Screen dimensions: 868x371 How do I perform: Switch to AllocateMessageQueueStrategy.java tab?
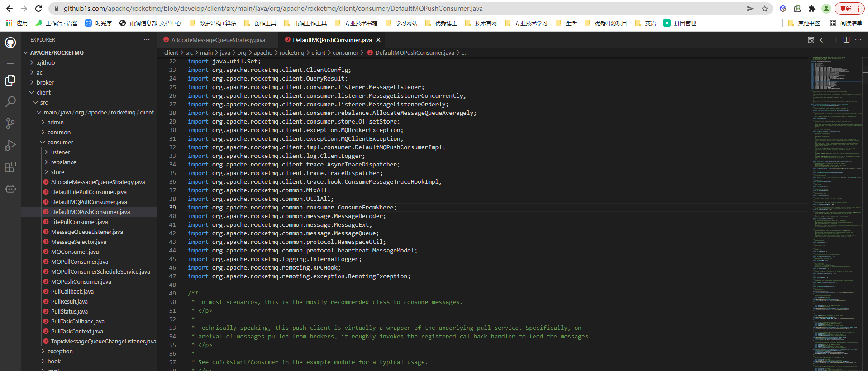coord(218,40)
